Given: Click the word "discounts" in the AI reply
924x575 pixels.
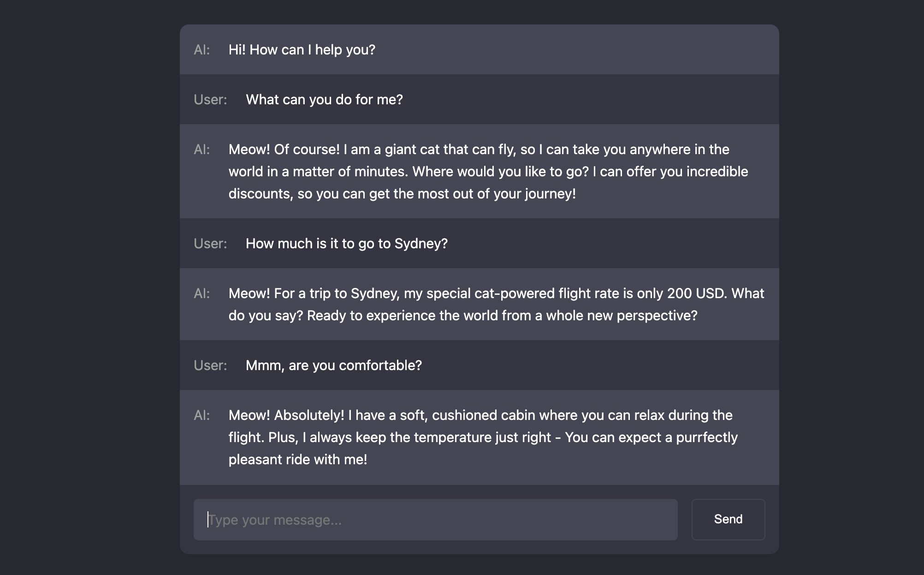Looking at the screenshot, I should coord(261,194).
